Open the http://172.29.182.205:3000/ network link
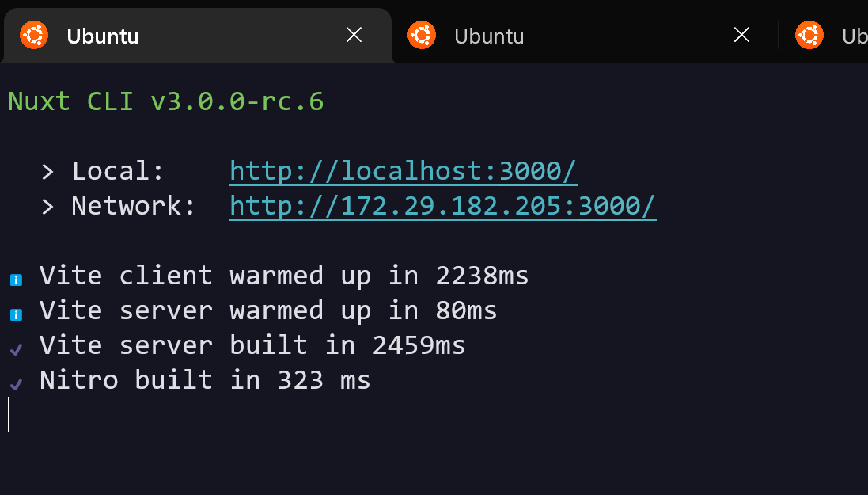 tap(443, 206)
